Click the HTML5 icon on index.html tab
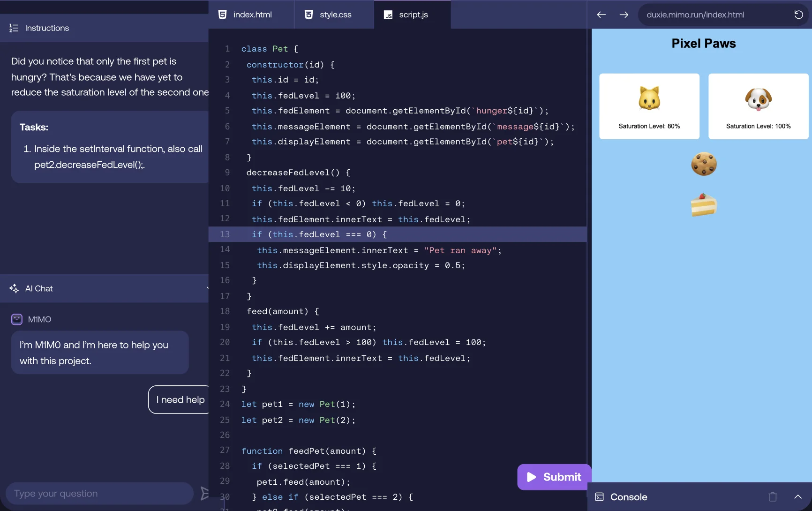 (223, 15)
